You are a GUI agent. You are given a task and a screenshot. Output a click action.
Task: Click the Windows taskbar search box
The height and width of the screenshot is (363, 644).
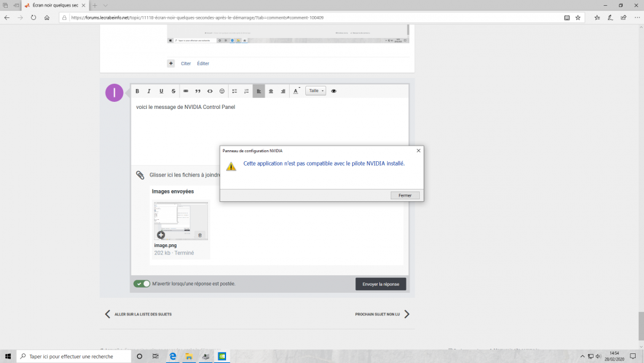(x=74, y=357)
